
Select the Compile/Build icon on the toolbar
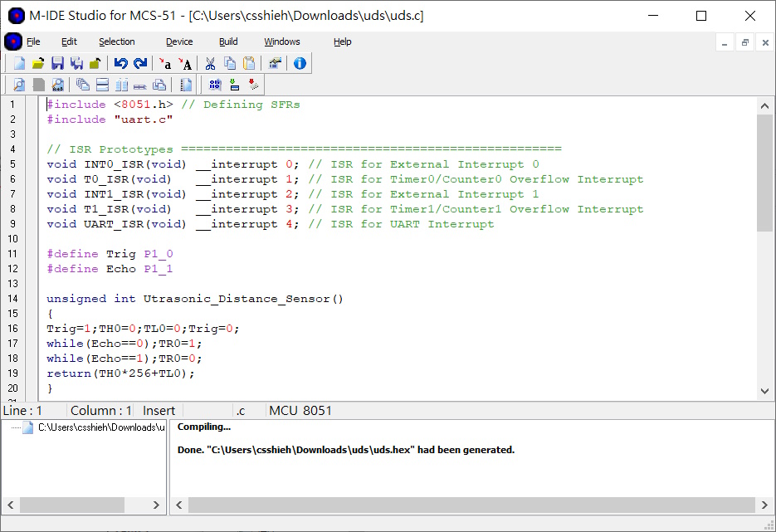click(x=214, y=84)
